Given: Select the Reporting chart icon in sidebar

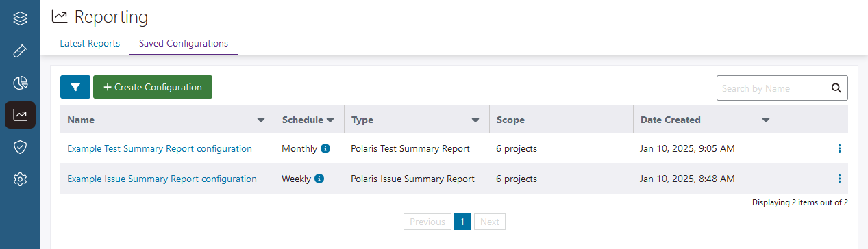Looking at the screenshot, I should (x=20, y=115).
